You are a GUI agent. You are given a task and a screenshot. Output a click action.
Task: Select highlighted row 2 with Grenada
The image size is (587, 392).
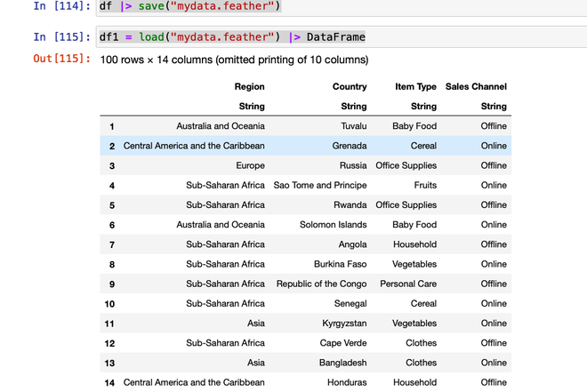(x=305, y=146)
